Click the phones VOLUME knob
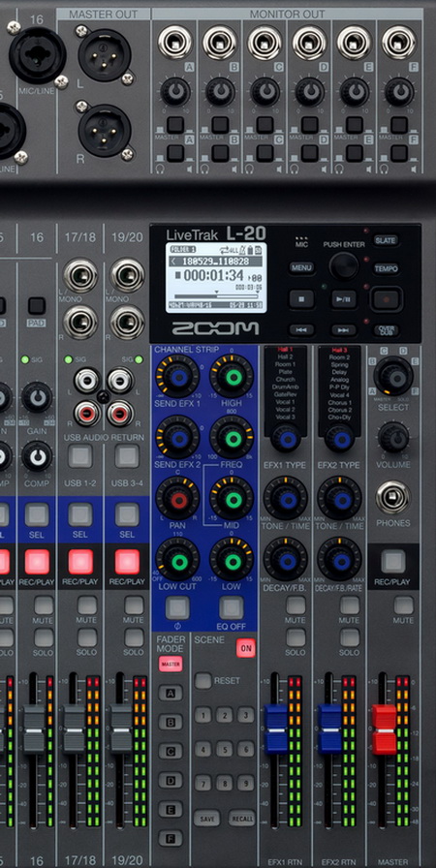Screen dimensions: 436x868 pyautogui.click(x=393, y=437)
